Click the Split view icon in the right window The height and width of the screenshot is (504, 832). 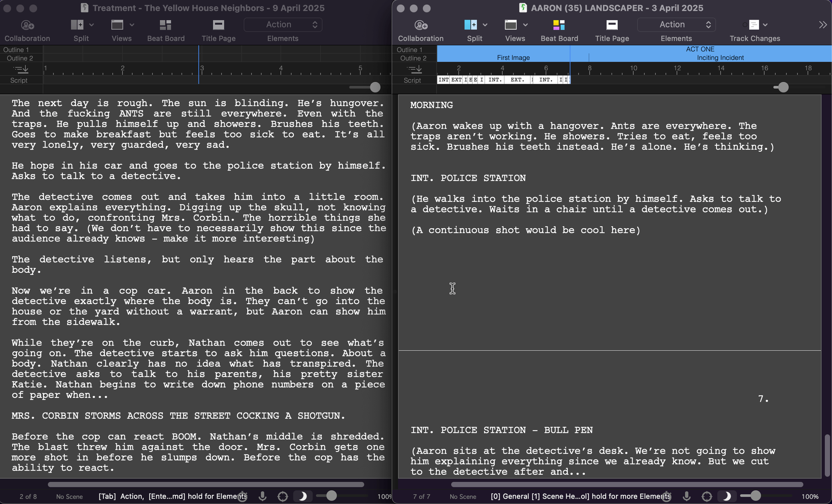tap(470, 25)
